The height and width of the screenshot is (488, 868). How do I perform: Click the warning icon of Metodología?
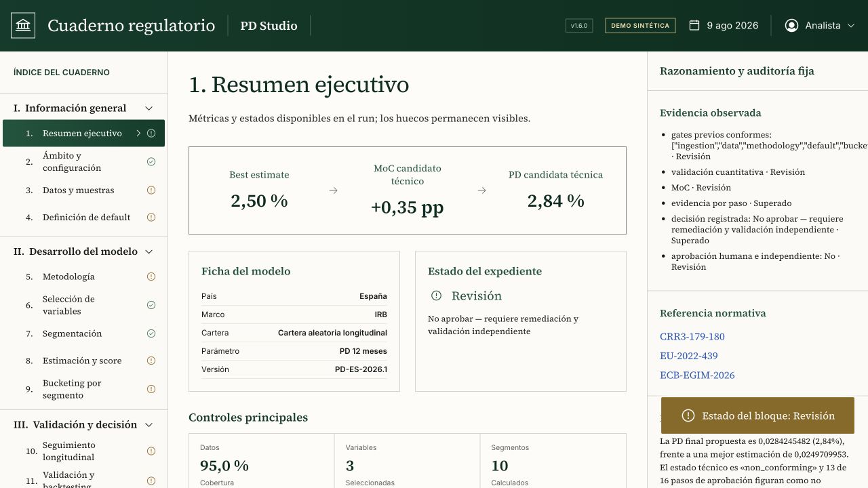pos(151,277)
